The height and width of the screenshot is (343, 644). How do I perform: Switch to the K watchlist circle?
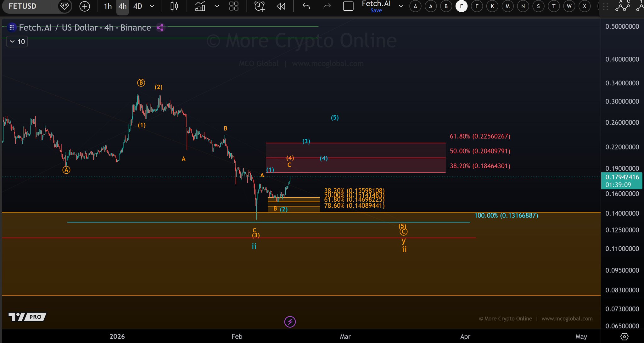(492, 6)
